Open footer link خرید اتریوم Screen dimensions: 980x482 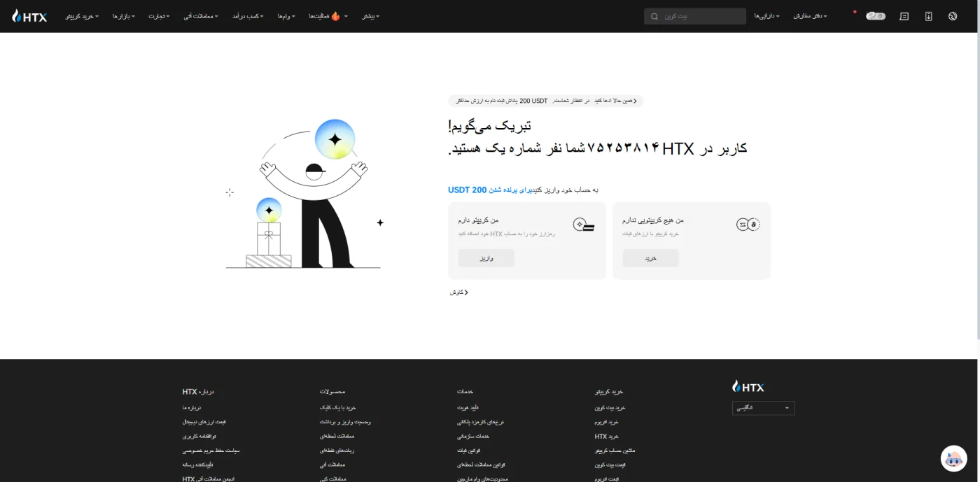(607, 422)
